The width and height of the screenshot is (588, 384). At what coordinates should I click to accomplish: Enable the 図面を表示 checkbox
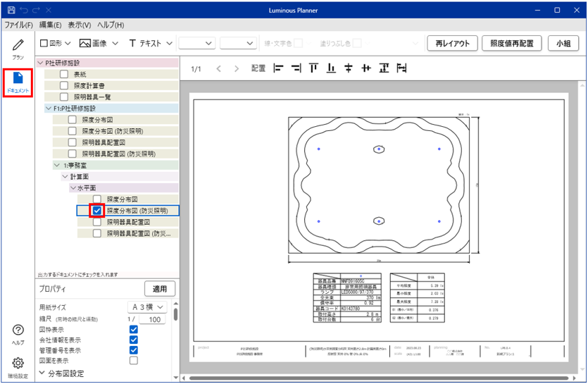tap(134, 361)
